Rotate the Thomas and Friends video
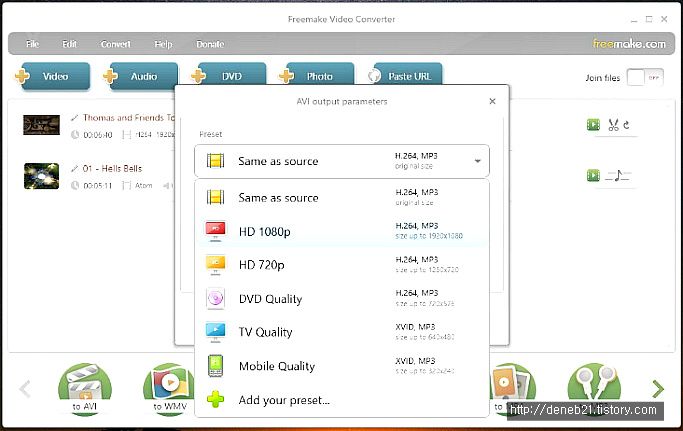Screen dimensions: 683x431 pos(626,125)
